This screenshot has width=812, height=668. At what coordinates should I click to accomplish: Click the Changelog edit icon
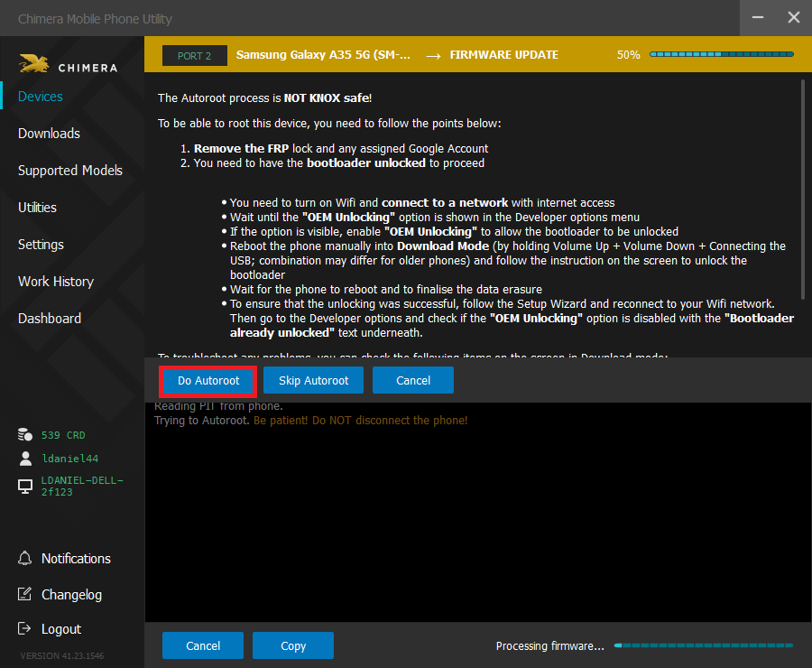click(x=25, y=594)
